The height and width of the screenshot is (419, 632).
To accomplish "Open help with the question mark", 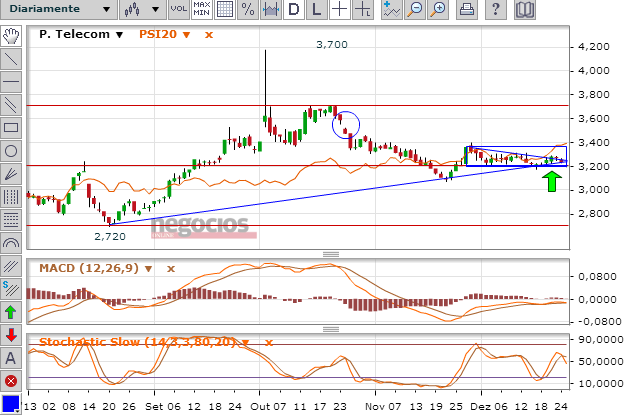I will coord(495,9).
